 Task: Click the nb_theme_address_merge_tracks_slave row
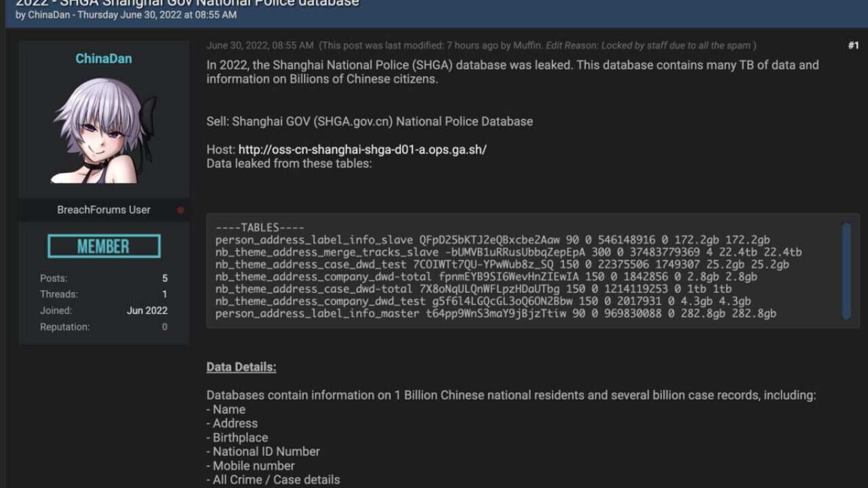click(x=509, y=252)
